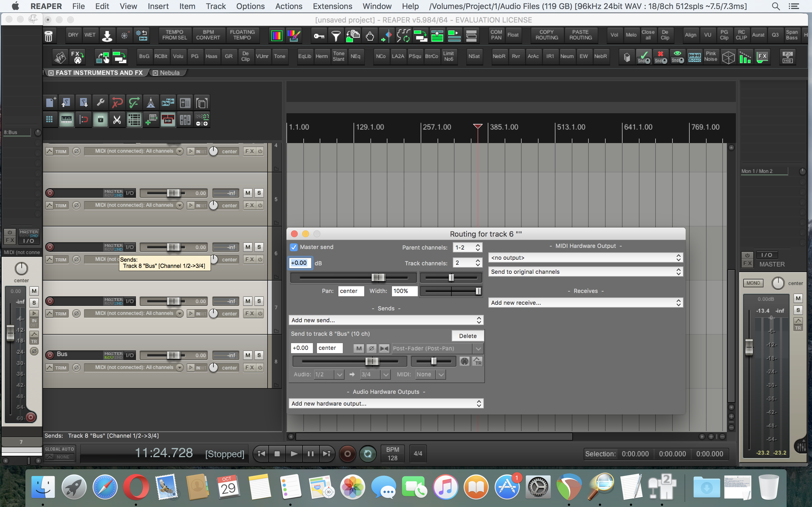Open the Add new send dropdown
Viewport: 812px width, 507px height.
point(385,320)
